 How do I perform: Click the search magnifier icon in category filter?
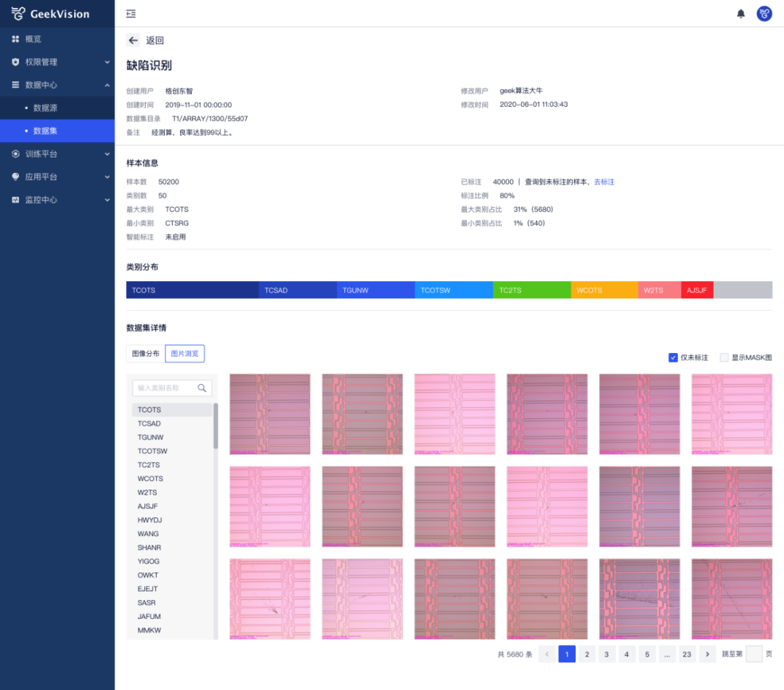point(203,388)
